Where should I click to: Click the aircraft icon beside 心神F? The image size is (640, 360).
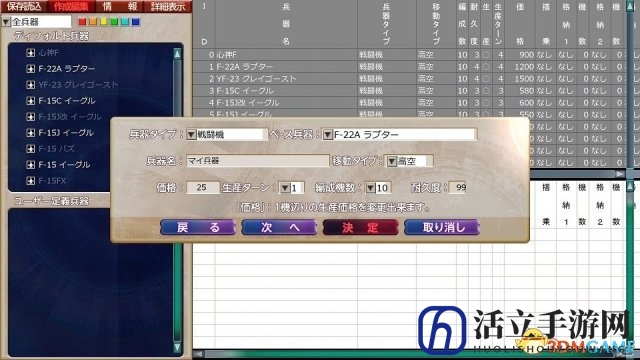click(x=31, y=53)
